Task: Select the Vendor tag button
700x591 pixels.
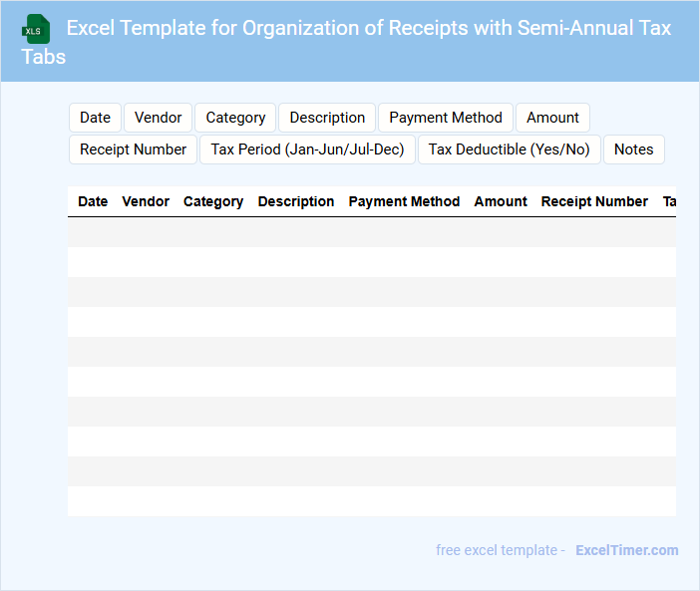Action: pos(158,118)
